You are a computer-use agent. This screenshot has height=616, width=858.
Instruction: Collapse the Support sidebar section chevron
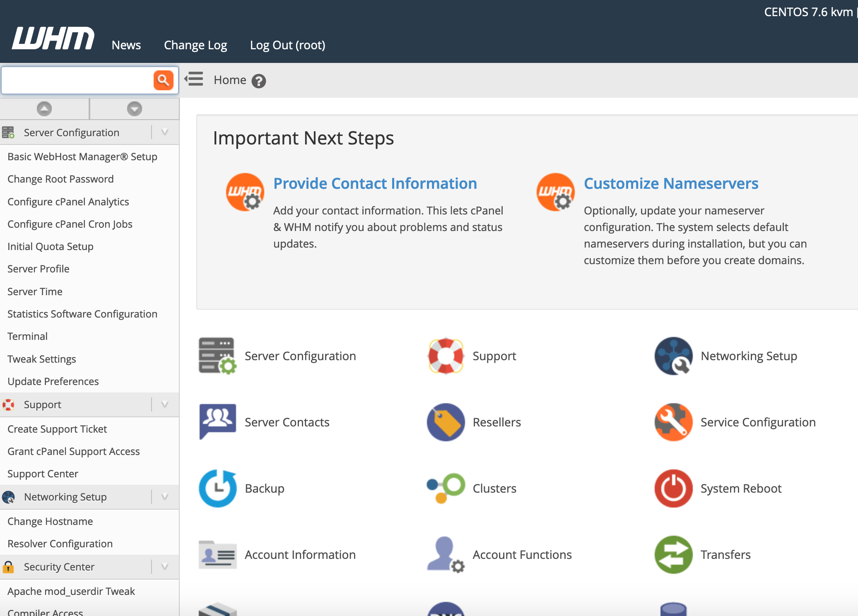click(x=165, y=404)
